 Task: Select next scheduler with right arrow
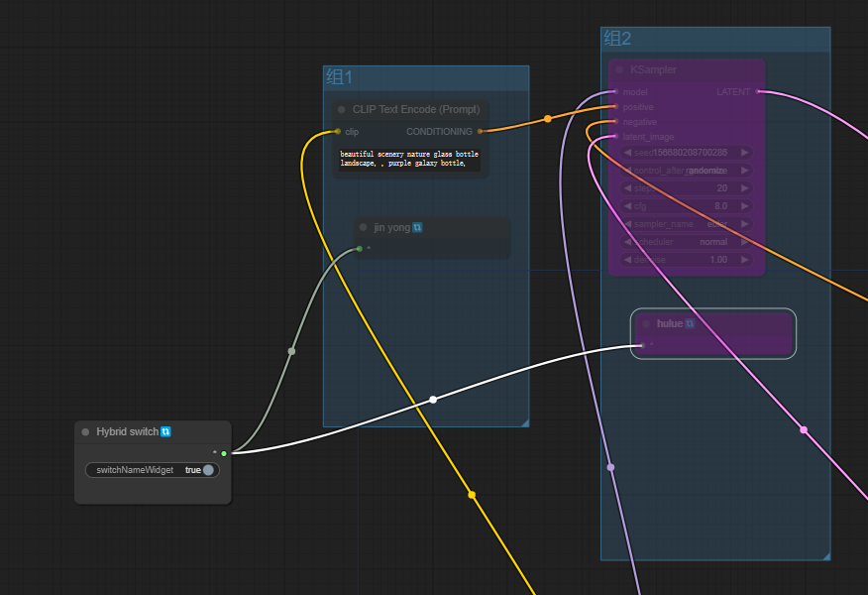point(744,242)
